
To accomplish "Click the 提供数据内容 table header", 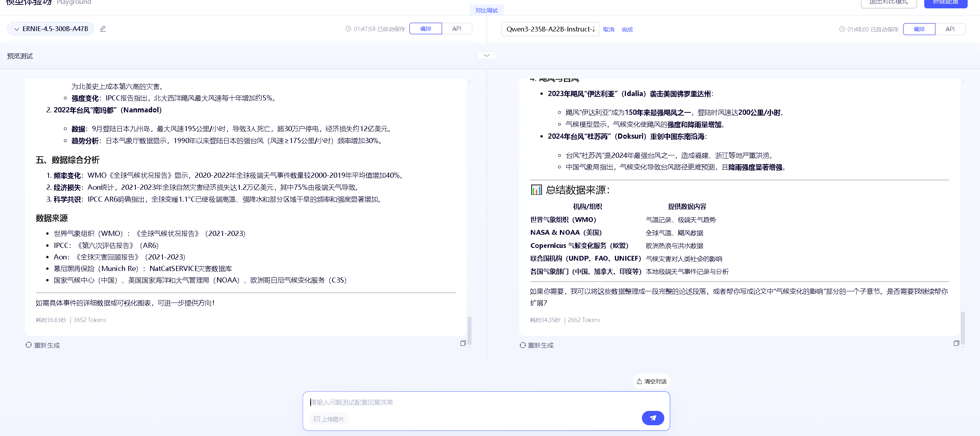I will click(687, 206).
